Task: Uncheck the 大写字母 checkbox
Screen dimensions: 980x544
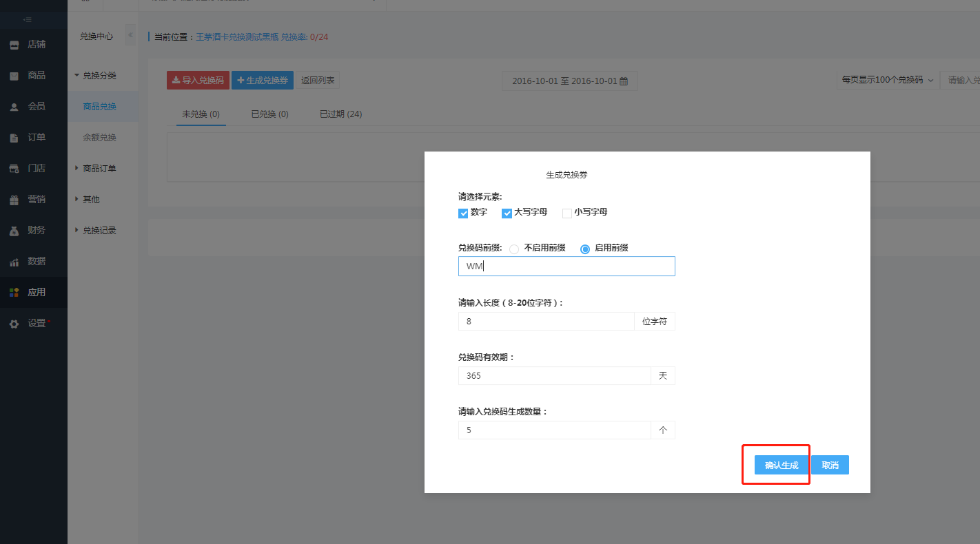Action: coord(507,213)
